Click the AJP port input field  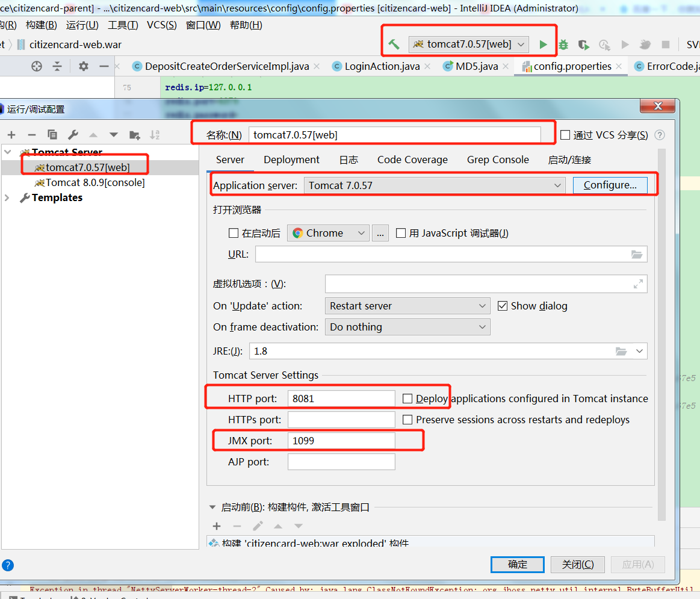pos(341,461)
